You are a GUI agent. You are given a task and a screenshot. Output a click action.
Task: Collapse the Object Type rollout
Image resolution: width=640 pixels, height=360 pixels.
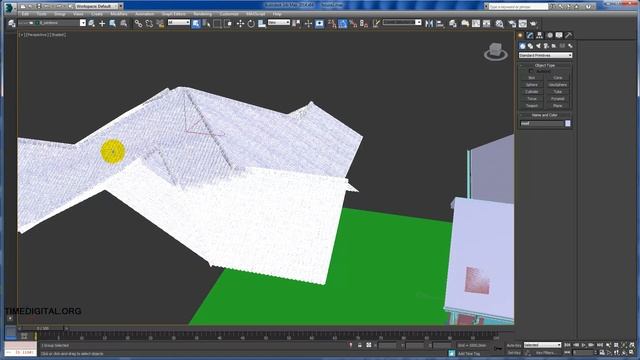coord(545,65)
